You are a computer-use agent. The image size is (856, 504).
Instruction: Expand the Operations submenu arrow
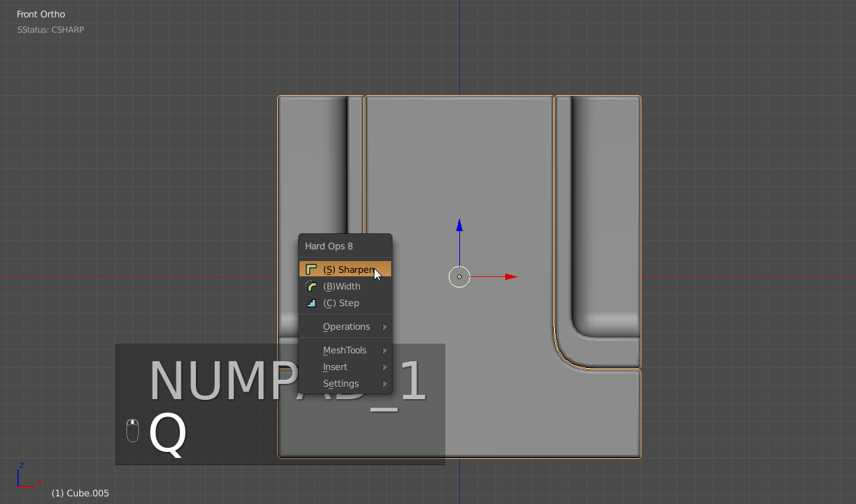(385, 327)
